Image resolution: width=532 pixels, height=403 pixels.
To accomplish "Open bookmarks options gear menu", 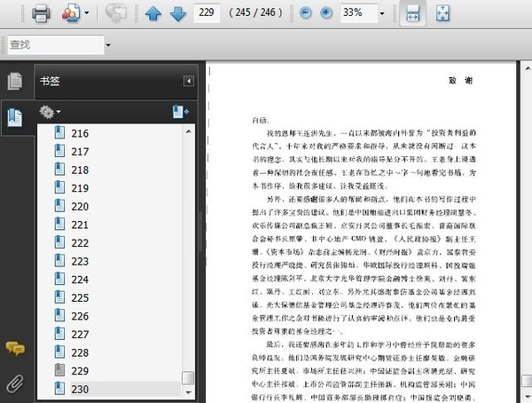I will pos(50,112).
